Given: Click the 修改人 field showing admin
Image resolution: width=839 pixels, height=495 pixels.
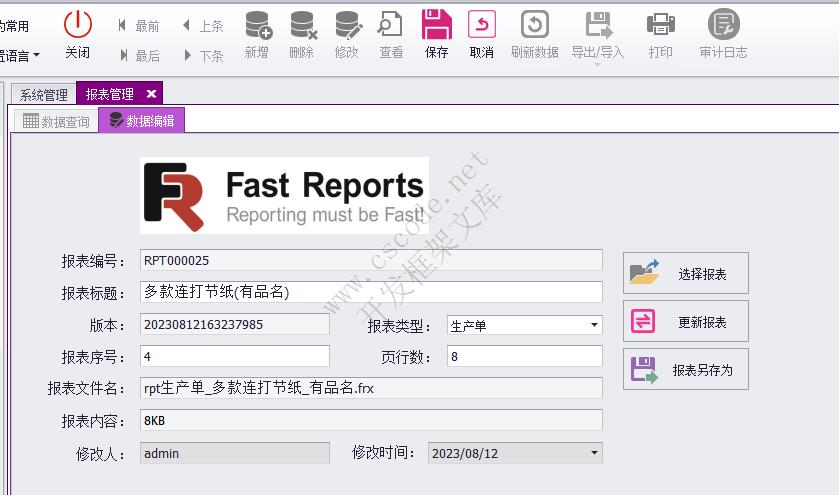Looking at the screenshot, I should (234, 453).
